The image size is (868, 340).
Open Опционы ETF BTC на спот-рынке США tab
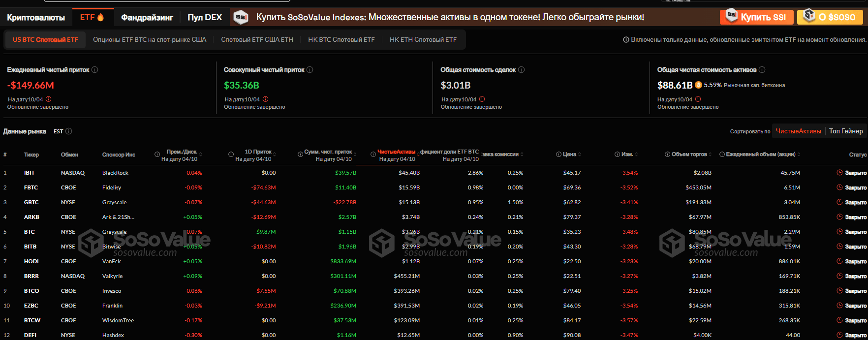[x=150, y=40]
